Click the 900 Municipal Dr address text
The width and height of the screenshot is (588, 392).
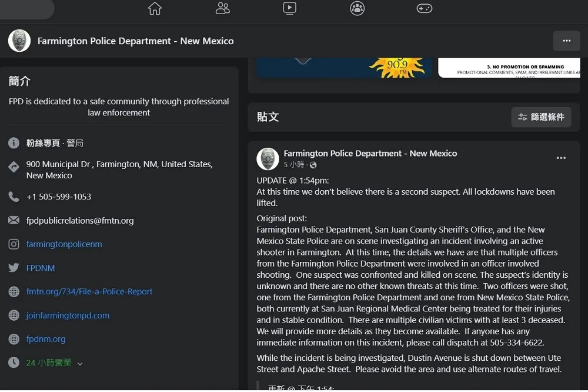click(x=119, y=170)
